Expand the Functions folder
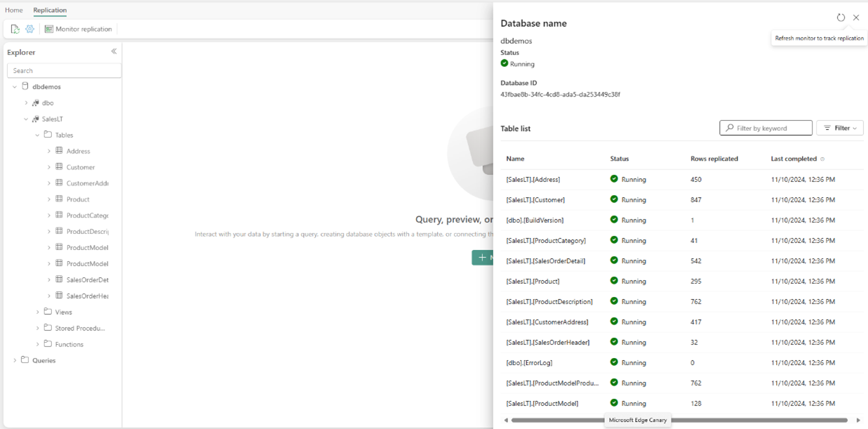868x429 pixels. pyautogui.click(x=37, y=344)
